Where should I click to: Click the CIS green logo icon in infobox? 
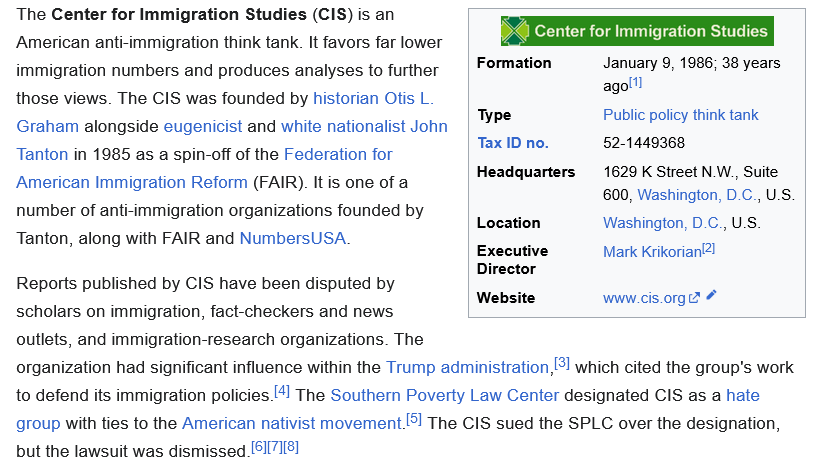514,31
